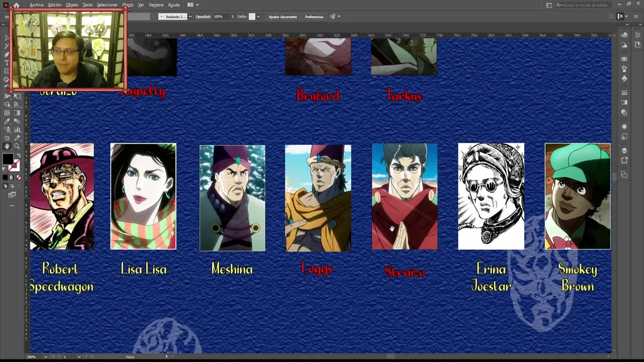Open the Libraries panel icon
644x362 pixels.
click(637, 45)
